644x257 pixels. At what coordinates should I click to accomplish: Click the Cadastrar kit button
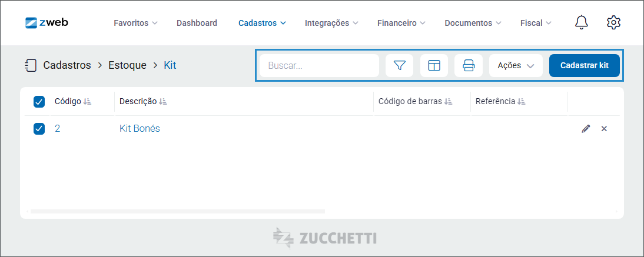tap(585, 65)
